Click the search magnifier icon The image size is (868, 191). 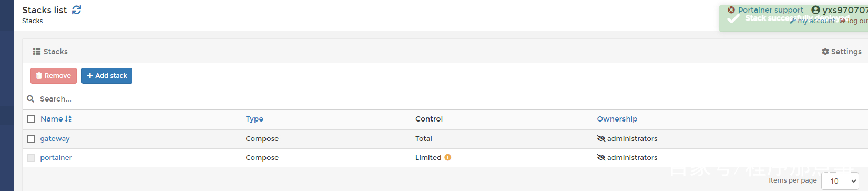30,99
